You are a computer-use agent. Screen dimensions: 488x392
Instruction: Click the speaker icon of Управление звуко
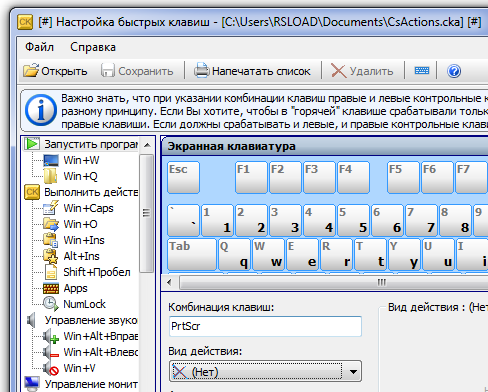pos(32,320)
